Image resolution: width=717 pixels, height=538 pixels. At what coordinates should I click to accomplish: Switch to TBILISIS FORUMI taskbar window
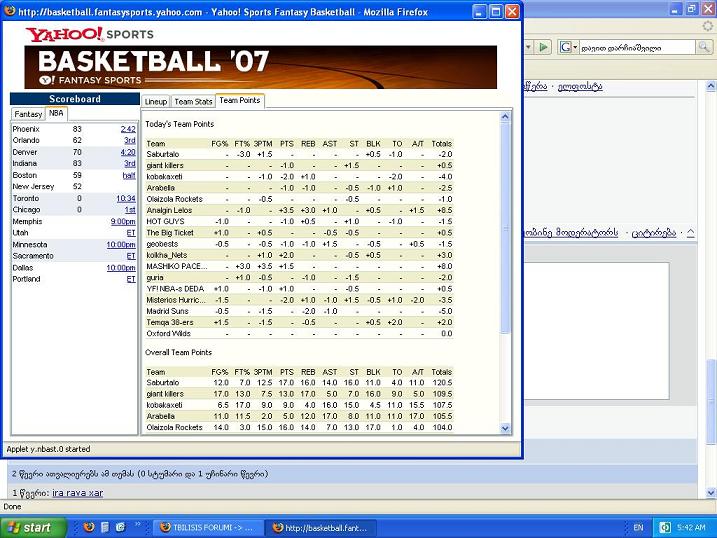(x=209, y=527)
